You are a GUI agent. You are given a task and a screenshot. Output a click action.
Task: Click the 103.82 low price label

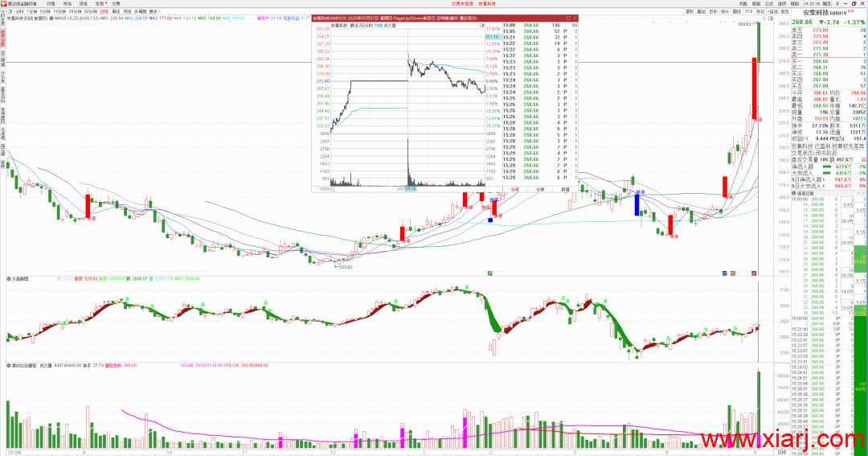click(x=346, y=267)
